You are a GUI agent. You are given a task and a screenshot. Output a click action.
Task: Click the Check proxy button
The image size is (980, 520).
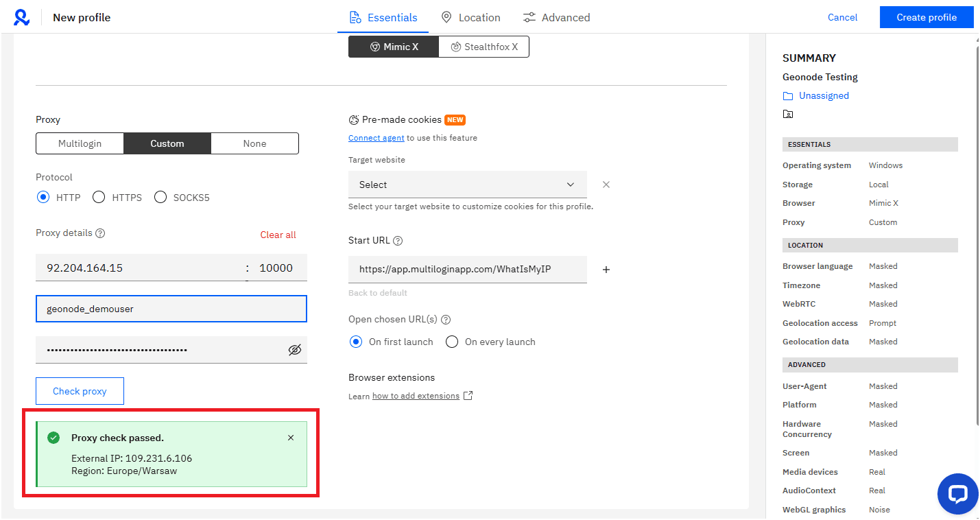[80, 391]
